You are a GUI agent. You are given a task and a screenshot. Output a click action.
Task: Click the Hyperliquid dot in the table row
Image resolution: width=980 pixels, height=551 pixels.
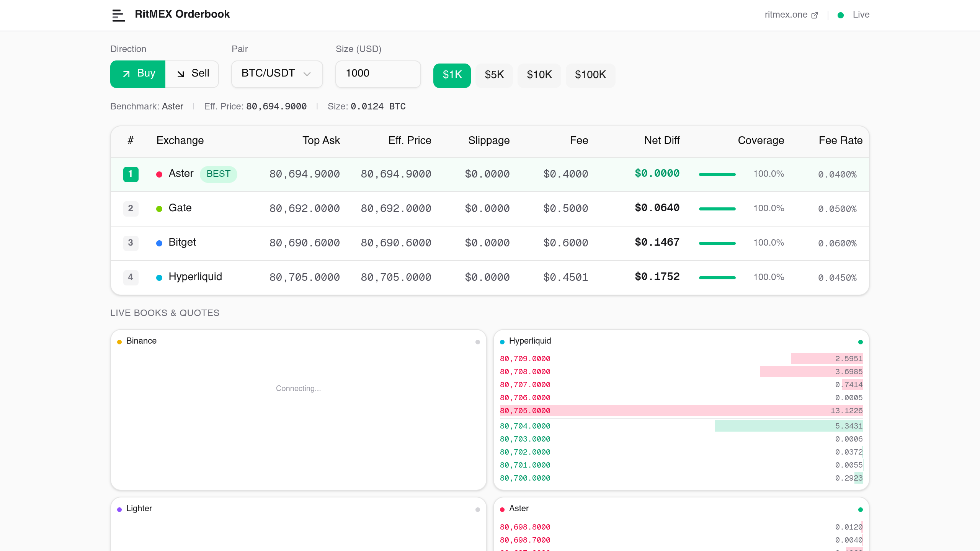point(159,278)
